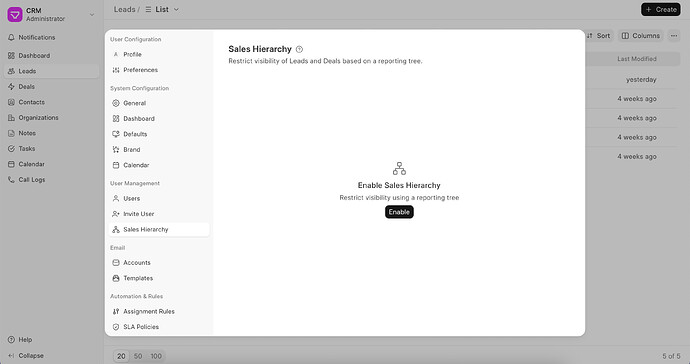This screenshot has width=690, height=364.
Task: Open the Columns button
Action: point(641,36)
